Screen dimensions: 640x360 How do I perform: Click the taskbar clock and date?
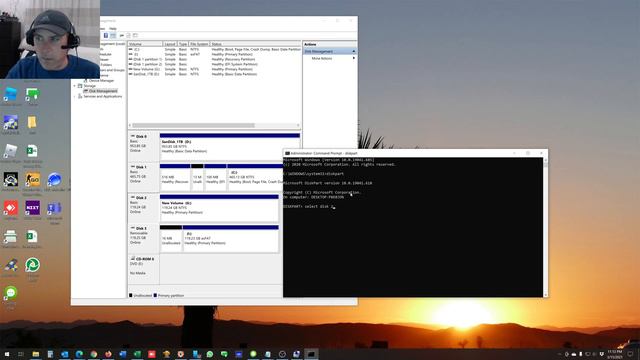tap(614, 354)
